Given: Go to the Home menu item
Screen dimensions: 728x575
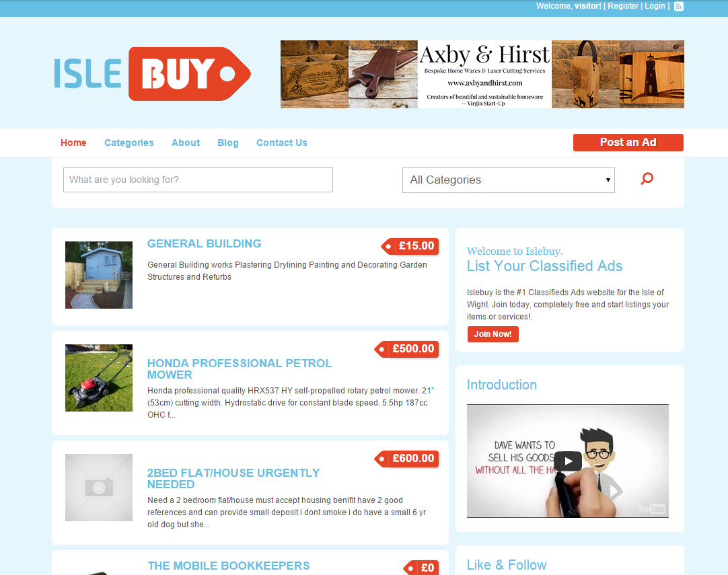Looking at the screenshot, I should (x=73, y=143).
